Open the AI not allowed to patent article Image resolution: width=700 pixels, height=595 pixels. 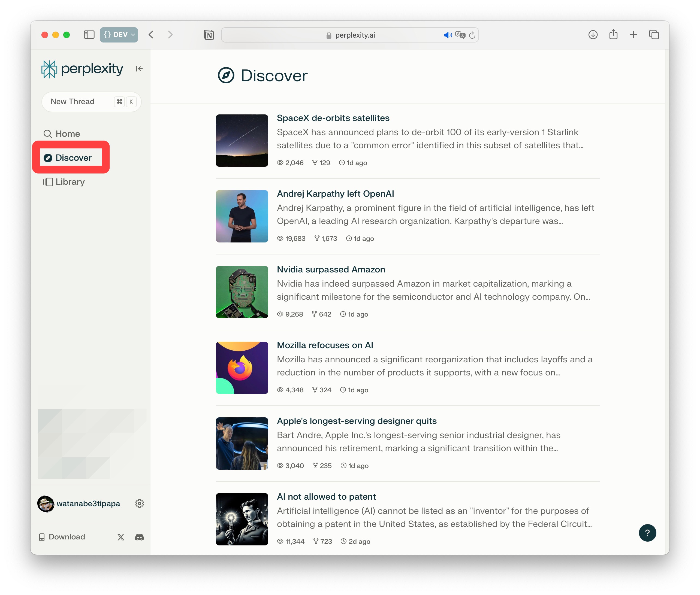pos(326,496)
